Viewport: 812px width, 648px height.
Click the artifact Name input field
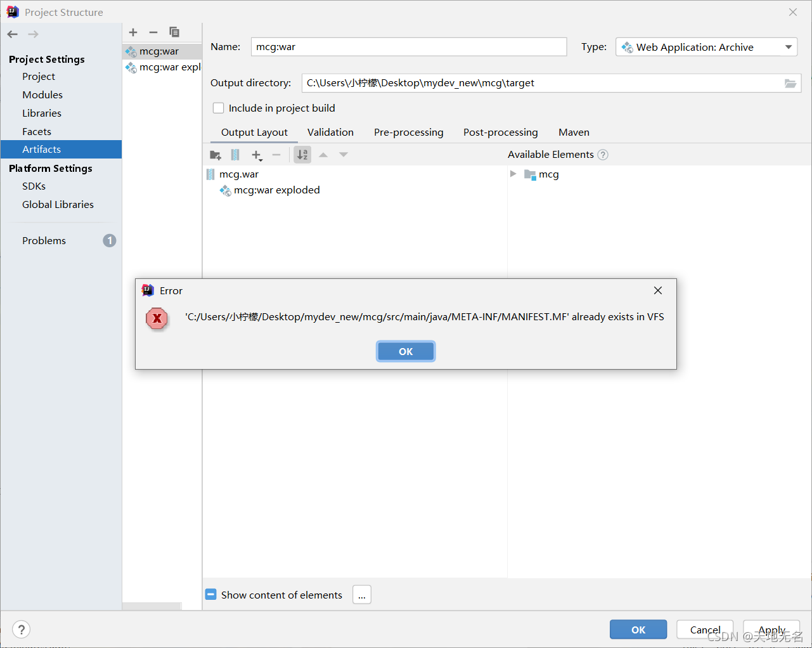click(409, 47)
